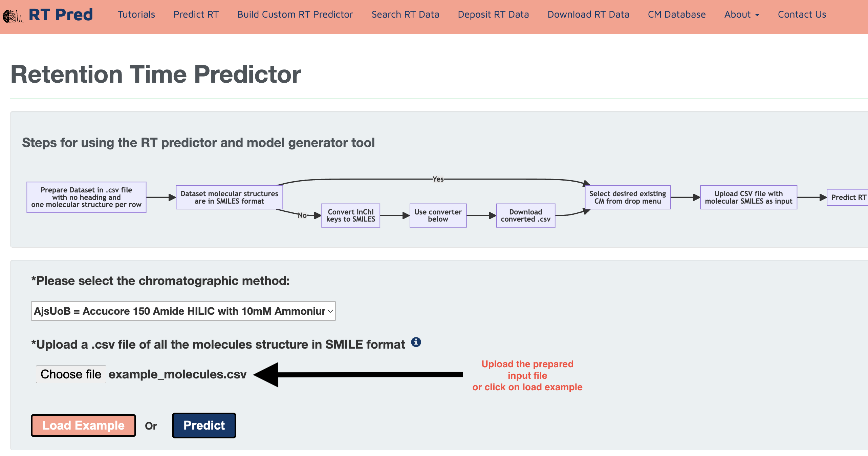Click the Contact Us link

coord(802,15)
